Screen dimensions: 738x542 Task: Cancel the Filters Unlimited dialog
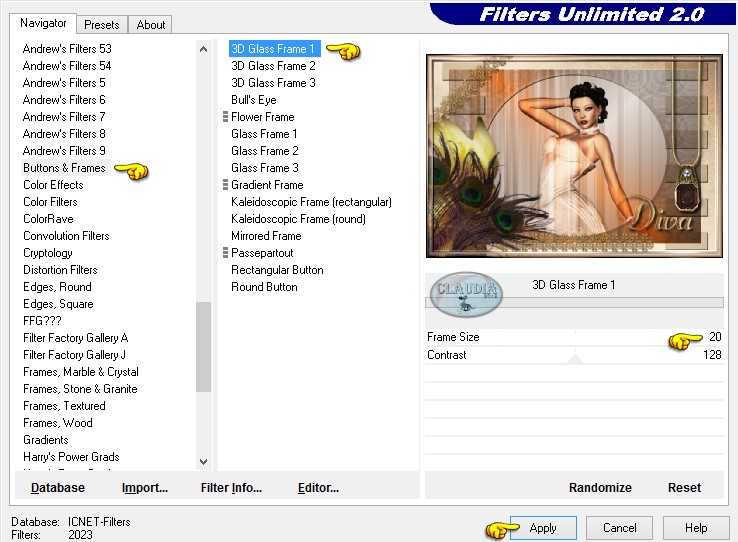(619, 528)
